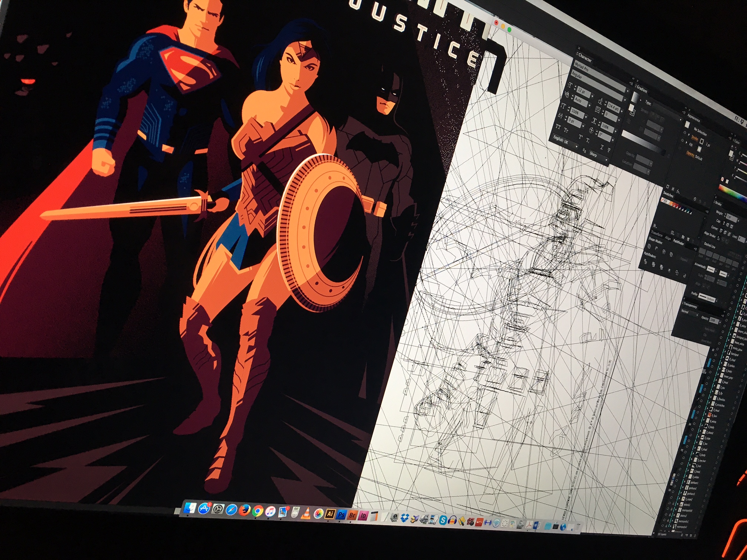Launch Google Chrome from the Dock

tap(258, 511)
